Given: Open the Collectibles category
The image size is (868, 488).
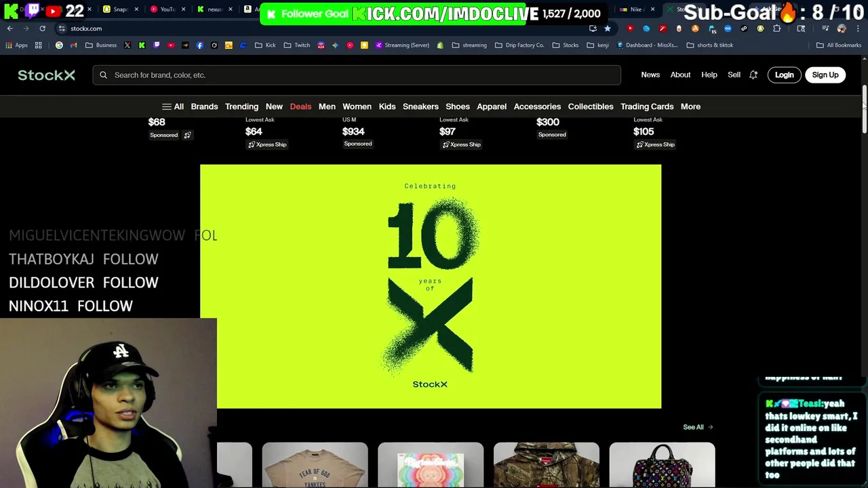Looking at the screenshot, I should [x=591, y=106].
